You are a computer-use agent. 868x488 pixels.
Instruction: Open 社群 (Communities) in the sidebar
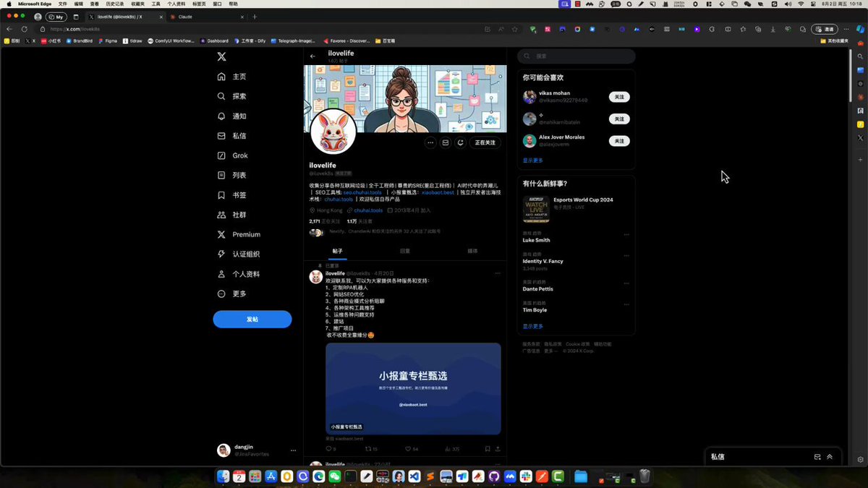click(x=232, y=215)
